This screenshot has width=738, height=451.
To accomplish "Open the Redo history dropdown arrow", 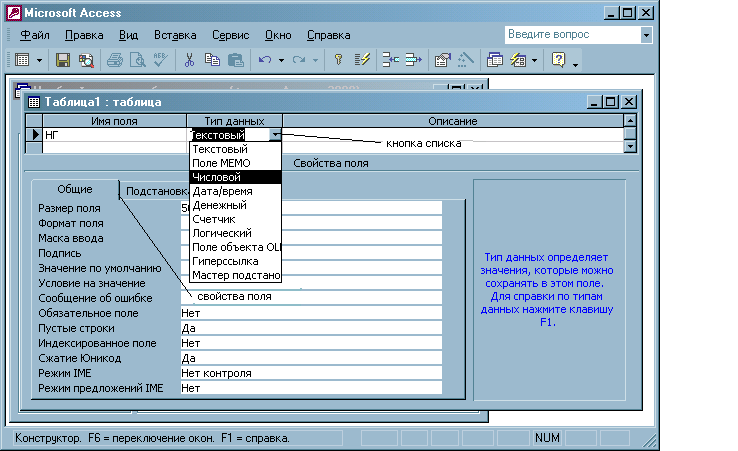I will (x=315, y=60).
